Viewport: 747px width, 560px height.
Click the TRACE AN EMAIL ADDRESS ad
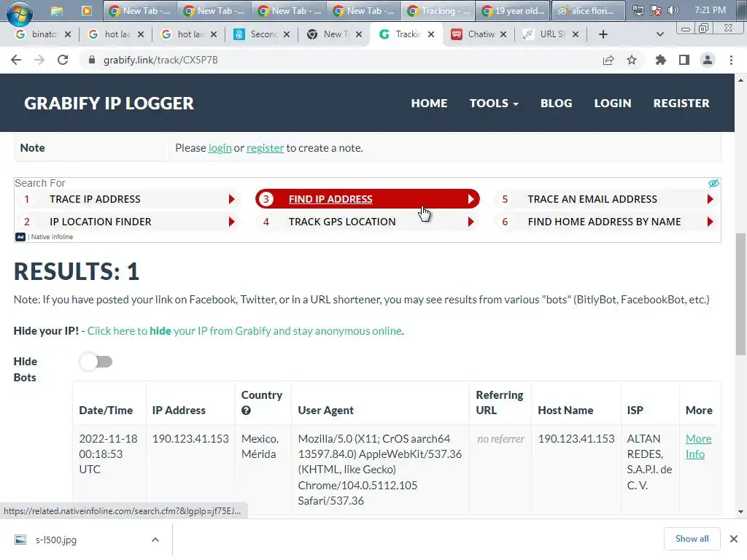[607, 199]
